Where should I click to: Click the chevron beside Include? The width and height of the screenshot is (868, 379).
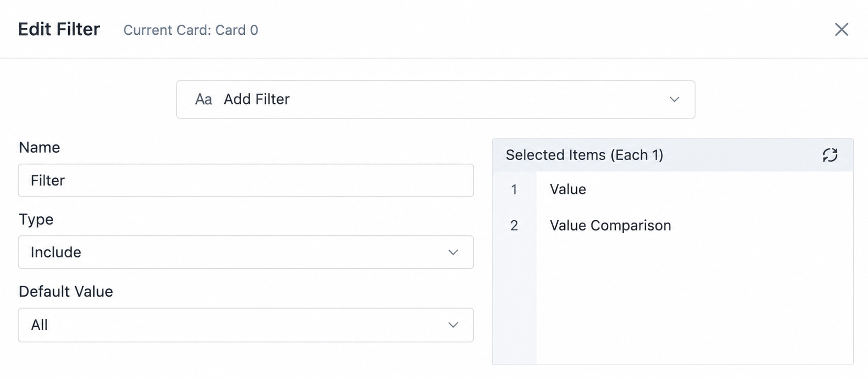tap(453, 252)
